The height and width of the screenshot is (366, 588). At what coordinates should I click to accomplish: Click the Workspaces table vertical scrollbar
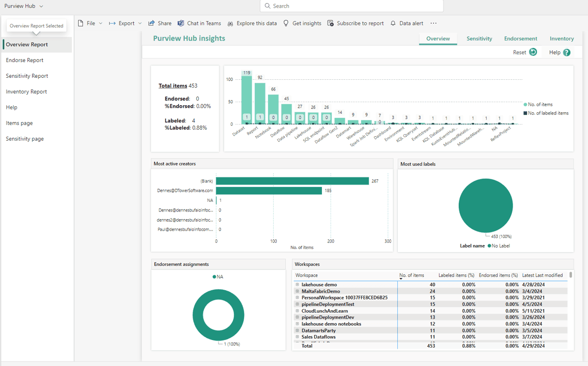coord(571,275)
